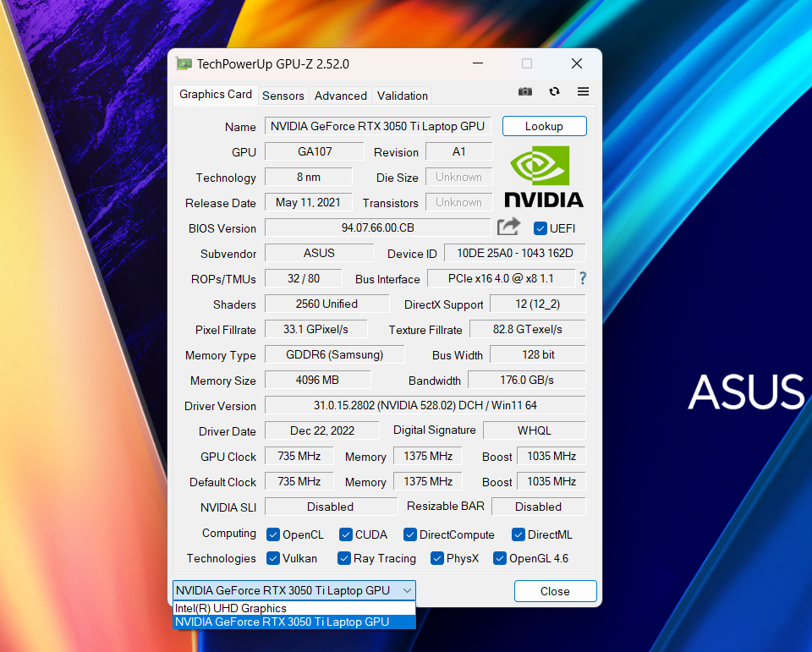The image size is (812, 652).
Task: Close the GPU-Z window with X
Action: [576, 63]
